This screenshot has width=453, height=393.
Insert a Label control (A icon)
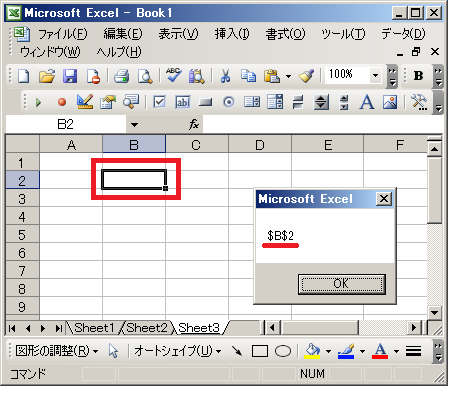click(x=367, y=102)
